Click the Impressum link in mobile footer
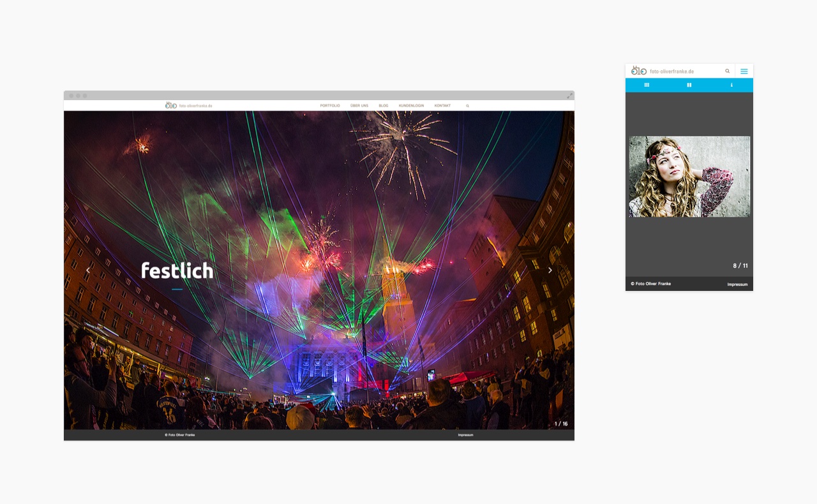Screen dimensions: 817x504 tap(737, 285)
